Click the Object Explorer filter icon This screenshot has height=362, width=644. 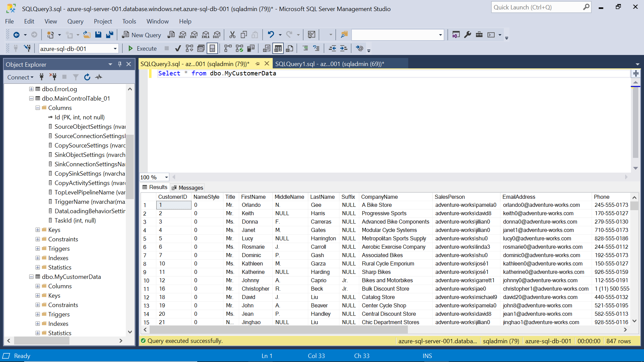[x=76, y=77]
